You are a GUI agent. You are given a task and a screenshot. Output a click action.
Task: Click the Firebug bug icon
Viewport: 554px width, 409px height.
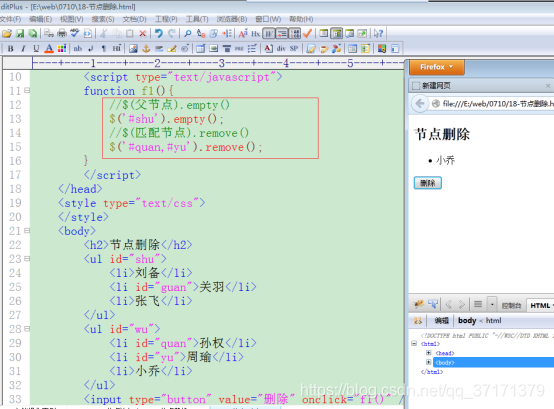coord(419,304)
